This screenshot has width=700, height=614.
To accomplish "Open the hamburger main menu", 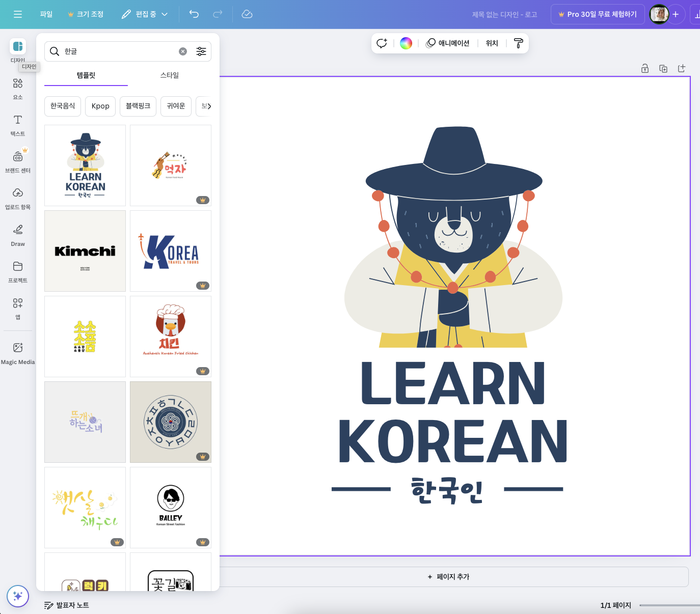I will (x=18, y=14).
